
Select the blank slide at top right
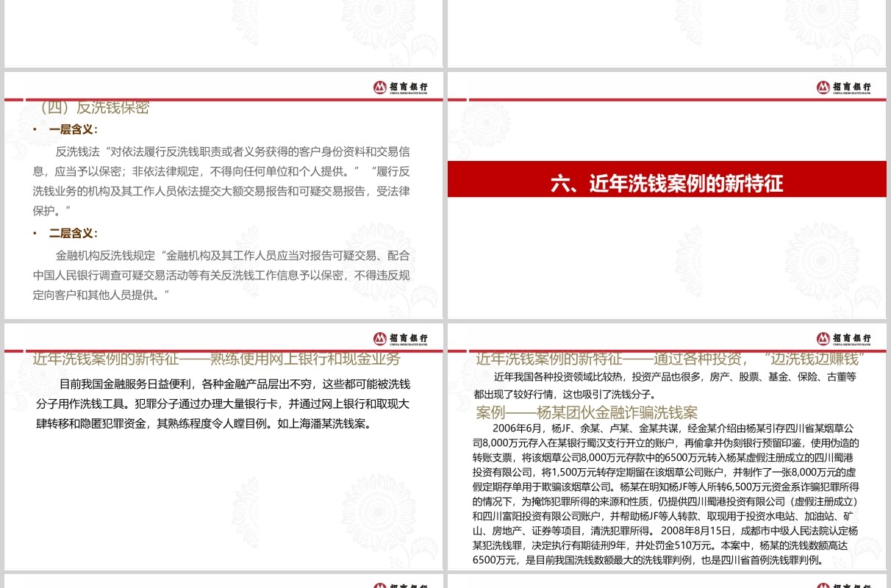[x=667, y=34]
